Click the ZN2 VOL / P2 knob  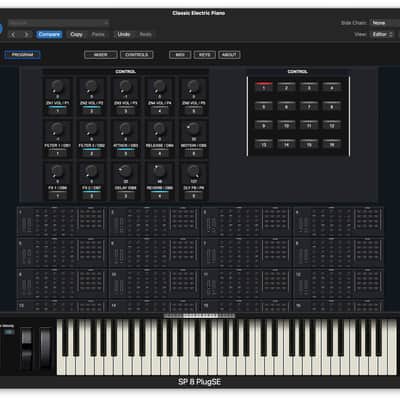coord(91,87)
